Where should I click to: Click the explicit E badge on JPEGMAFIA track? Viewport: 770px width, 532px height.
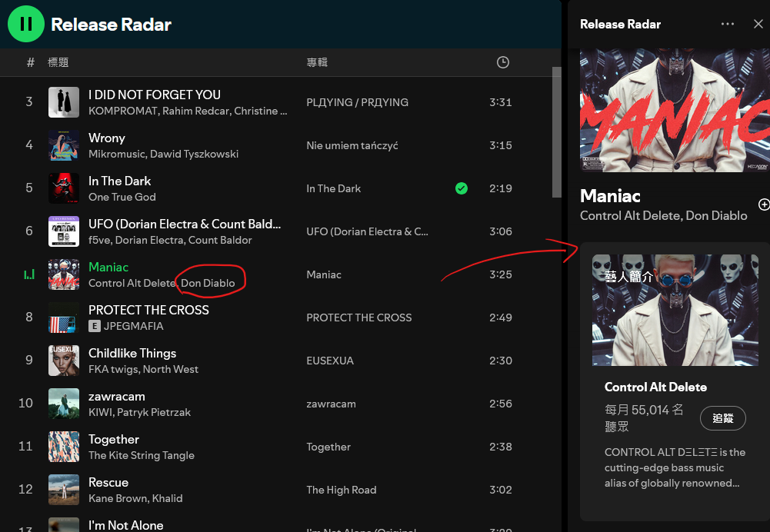95,326
